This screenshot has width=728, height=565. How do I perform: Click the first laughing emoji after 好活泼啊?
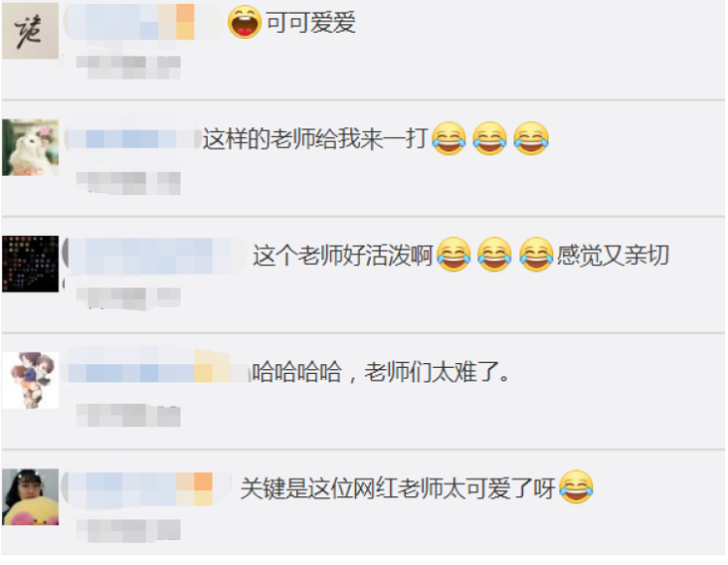coord(453,254)
